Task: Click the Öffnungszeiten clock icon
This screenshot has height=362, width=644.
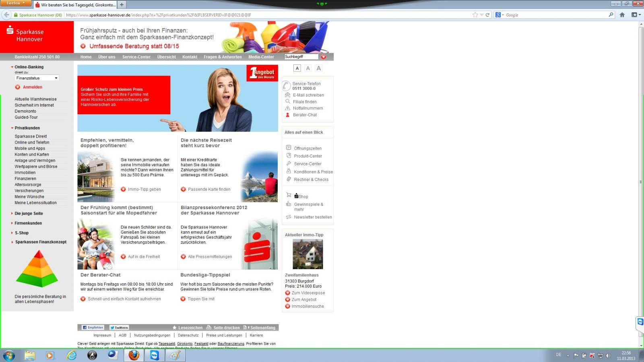Action: point(288,148)
